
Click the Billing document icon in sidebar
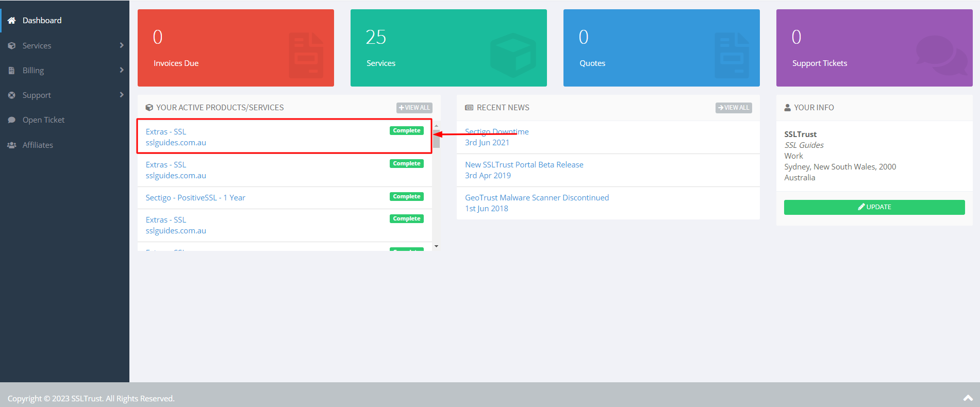tap(11, 71)
